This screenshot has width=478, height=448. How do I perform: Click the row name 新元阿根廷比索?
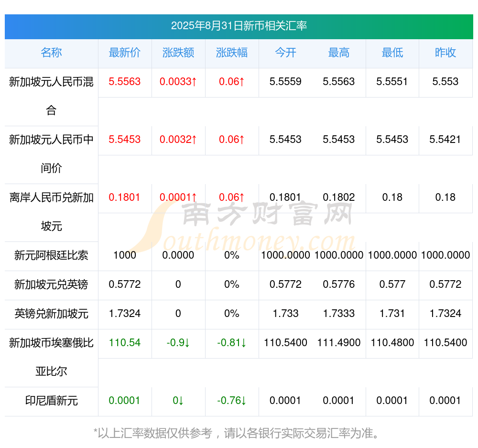[x=51, y=255]
